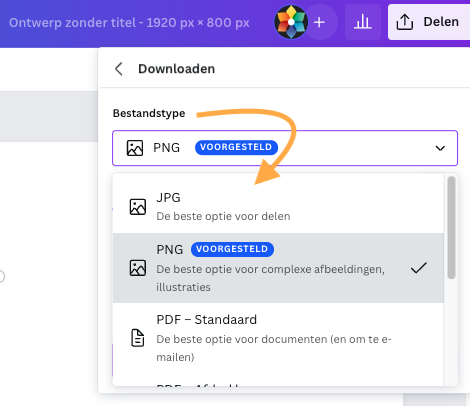The width and height of the screenshot is (470, 406).
Task: Click the document icon beside PDF – Standaard
Action: click(x=138, y=338)
